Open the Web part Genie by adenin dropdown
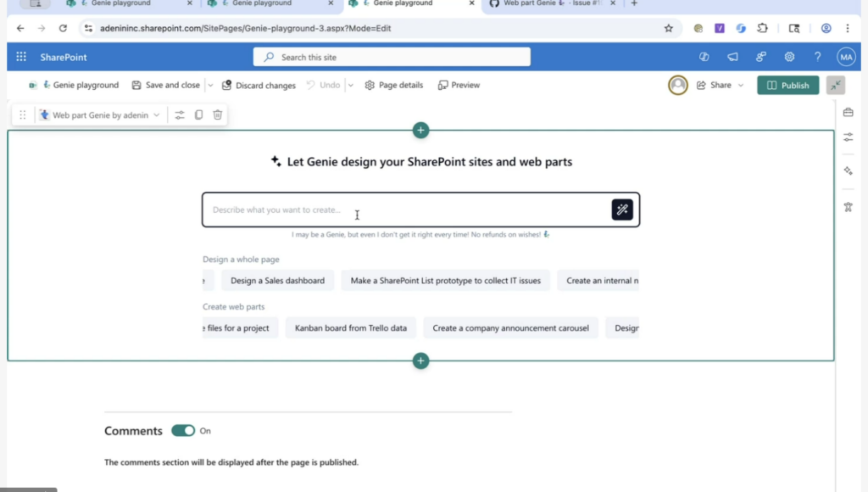868x492 pixels. coord(99,115)
